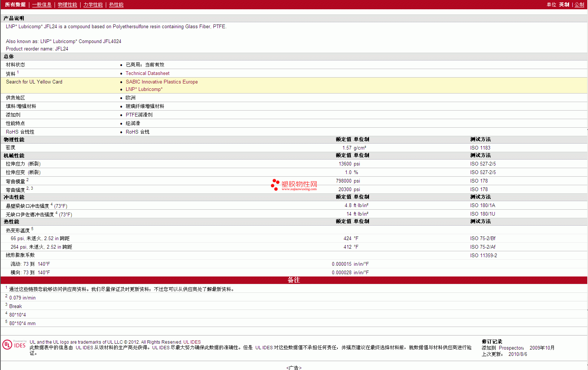Image resolution: width=588 pixels, height=370 pixels.
Task: Go to the 物理性能 tab
Action: pyautogui.click(x=67, y=4)
